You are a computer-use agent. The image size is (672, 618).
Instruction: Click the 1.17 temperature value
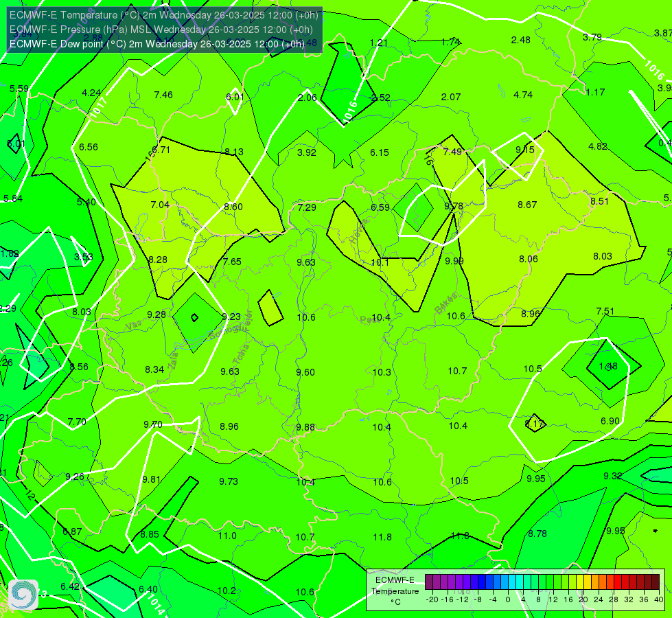click(x=595, y=92)
